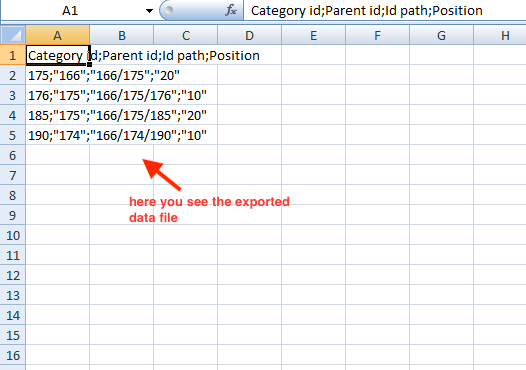
Task: Click the fx Insert Function icon
Action: click(231, 11)
